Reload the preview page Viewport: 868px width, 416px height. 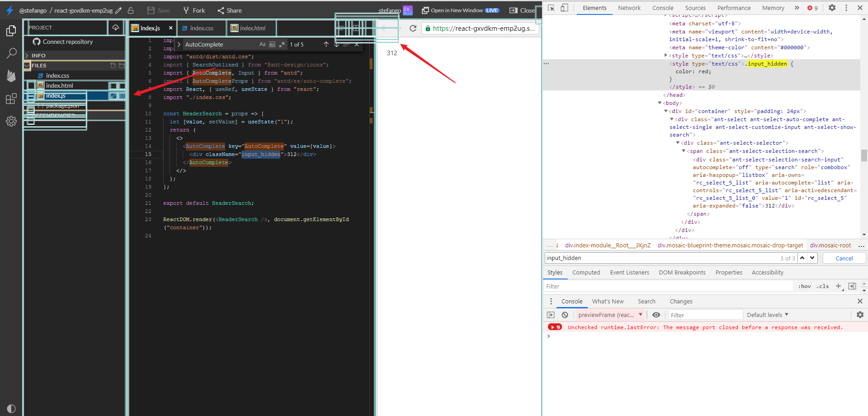(x=413, y=28)
